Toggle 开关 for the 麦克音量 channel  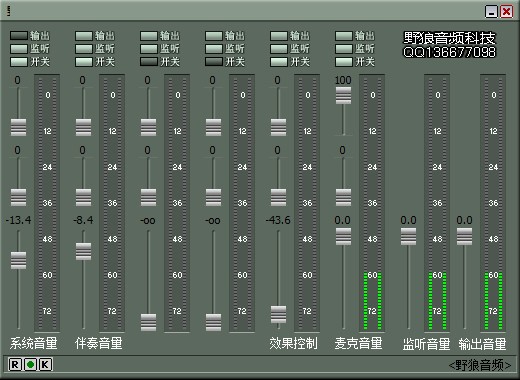pos(344,62)
